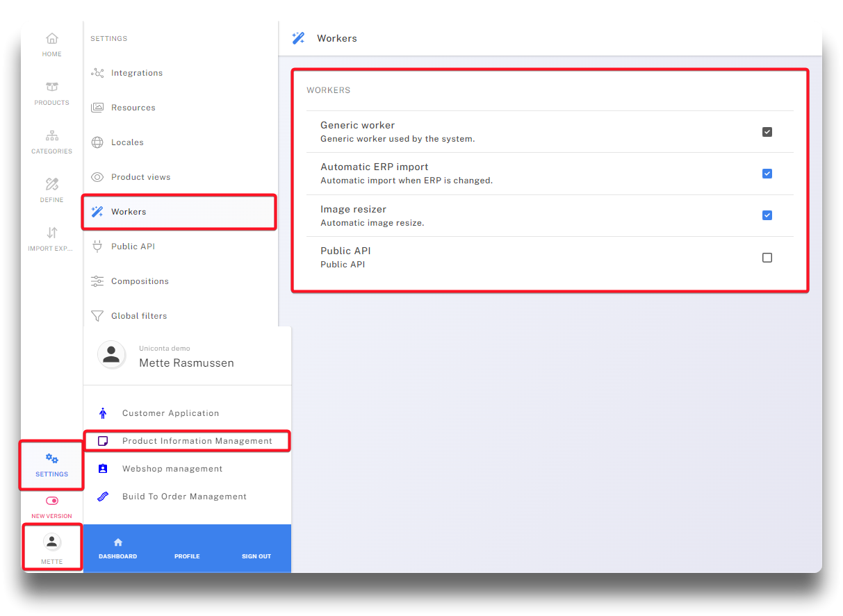
Task: Open the Categories hierarchy icon
Action: [52, 136]
